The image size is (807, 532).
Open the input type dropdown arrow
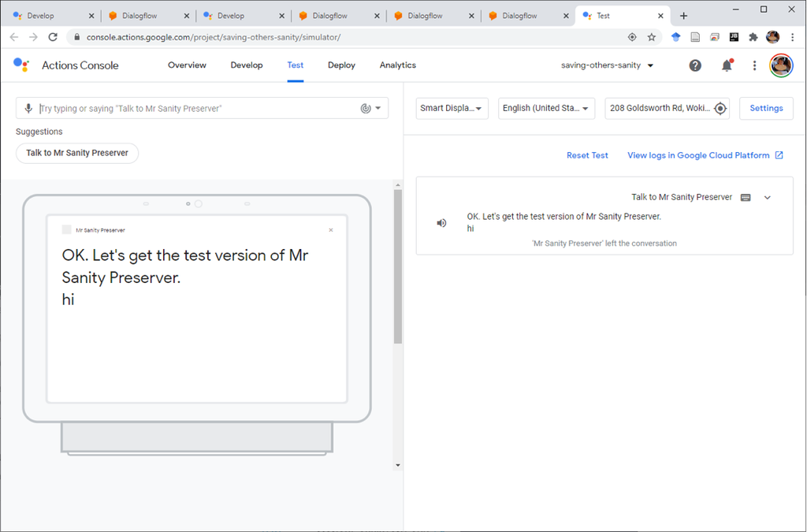[x=377, y=108]
